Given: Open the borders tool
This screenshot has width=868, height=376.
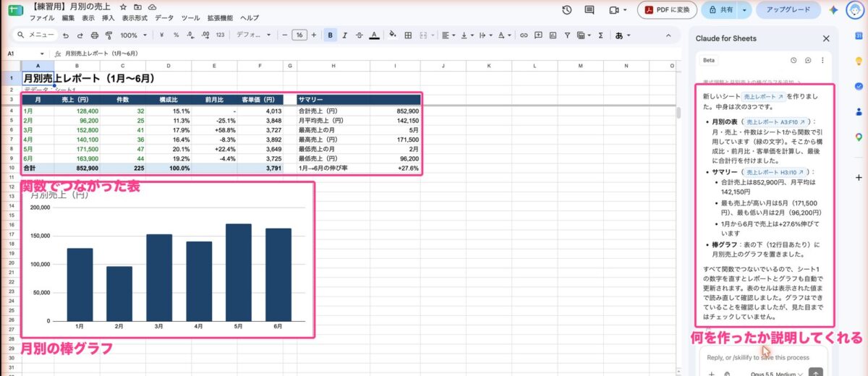Looking at the screenshot, I should [x=408, y=35].
